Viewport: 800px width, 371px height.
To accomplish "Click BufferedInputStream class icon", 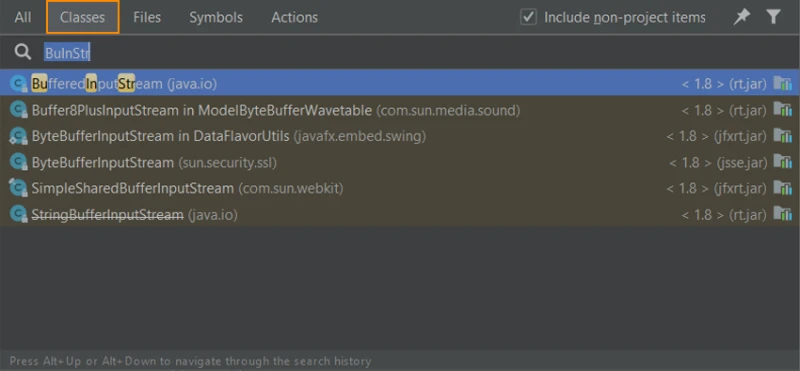I will click(x=19, y=83).
